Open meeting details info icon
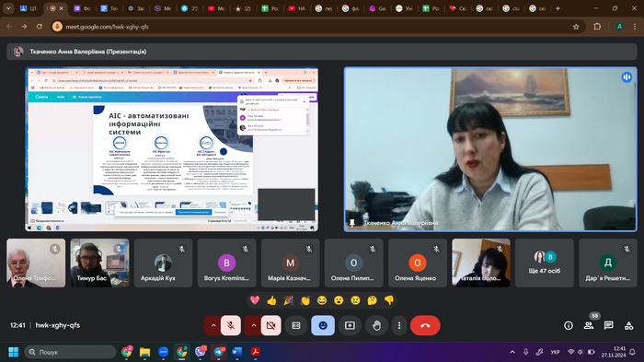This screenshot has height=362, width=644. tap(569, 325)
